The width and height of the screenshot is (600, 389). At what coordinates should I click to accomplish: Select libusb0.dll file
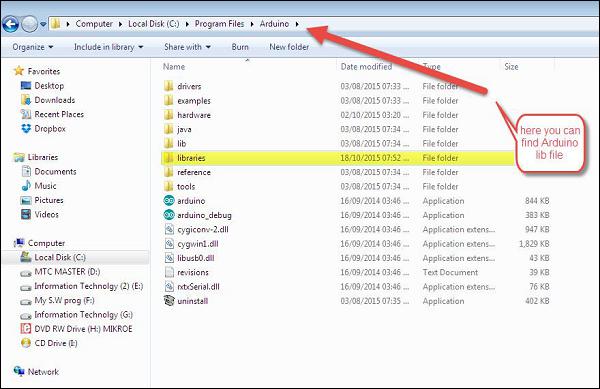click(x=196, y=258)
